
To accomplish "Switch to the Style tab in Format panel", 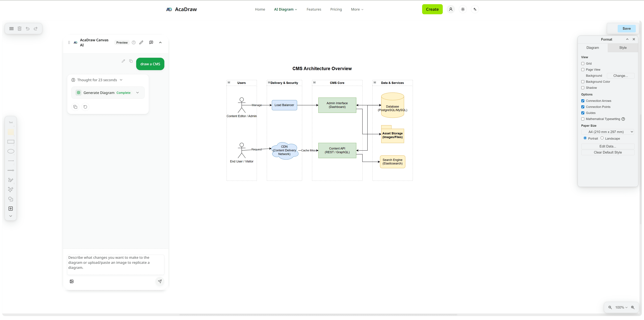I will click(623, 47).
